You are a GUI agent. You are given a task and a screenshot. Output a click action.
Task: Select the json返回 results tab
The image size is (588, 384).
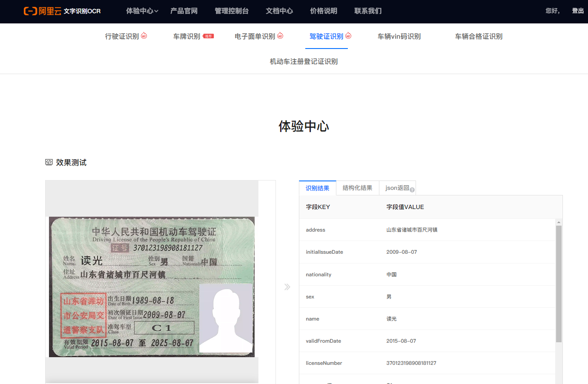tap(397, 188)
